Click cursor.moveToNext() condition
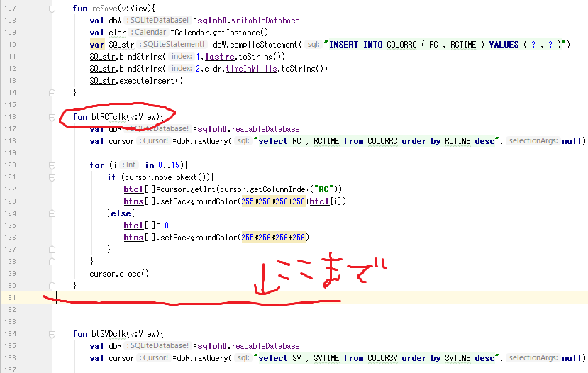Viewport: 588px width, 373px height. [167, 177]
